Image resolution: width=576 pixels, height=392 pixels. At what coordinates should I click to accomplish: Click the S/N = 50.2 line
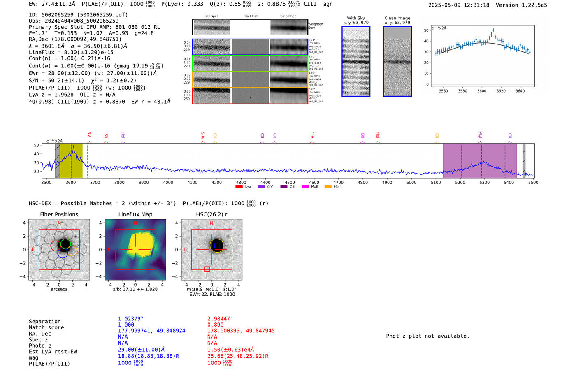click(x=82, y=80)
